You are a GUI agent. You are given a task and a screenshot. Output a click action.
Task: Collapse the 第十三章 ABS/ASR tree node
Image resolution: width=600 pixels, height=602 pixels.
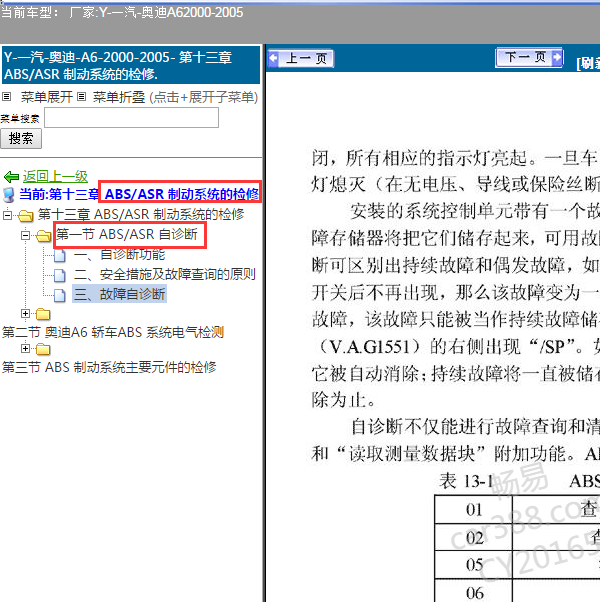[x=7, y=215]
